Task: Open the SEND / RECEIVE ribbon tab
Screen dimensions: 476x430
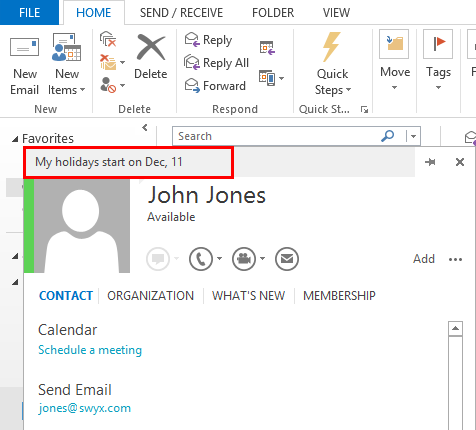Action: [x=181, y=13]
